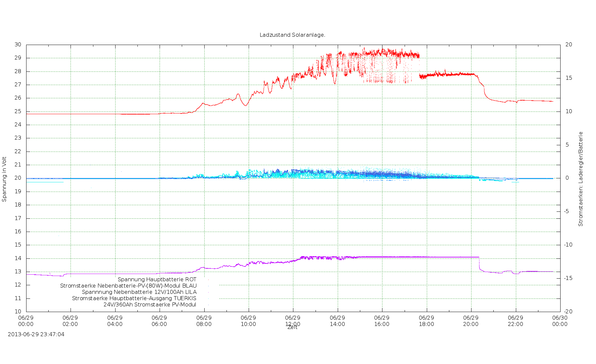
Task: Click the 06/29 10:00 time axis label
Action: [248, 321]
